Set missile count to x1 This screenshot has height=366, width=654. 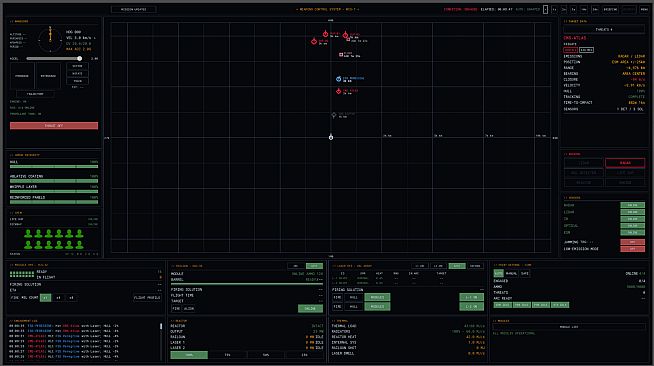pyautogui.click(x=45, y=298)
